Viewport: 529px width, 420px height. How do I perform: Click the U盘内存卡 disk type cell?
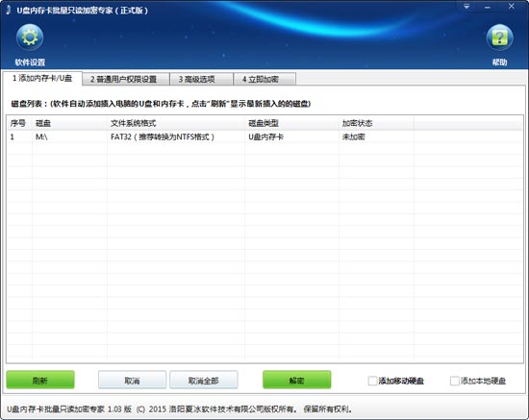point(292,136)
